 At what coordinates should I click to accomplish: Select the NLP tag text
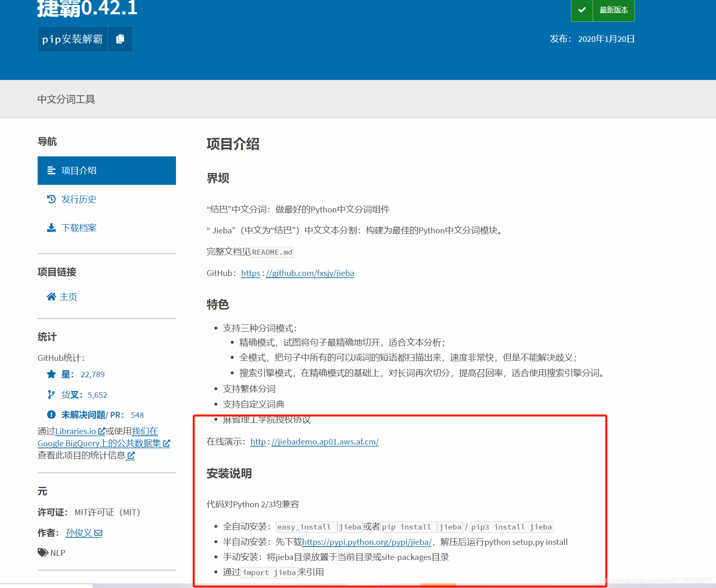click(58, 553)
